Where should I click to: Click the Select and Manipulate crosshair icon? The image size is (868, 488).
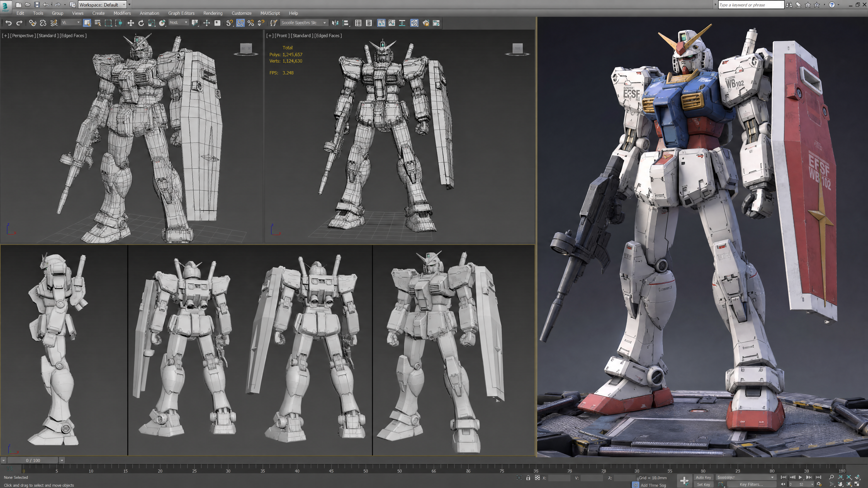tap(207, 23)
